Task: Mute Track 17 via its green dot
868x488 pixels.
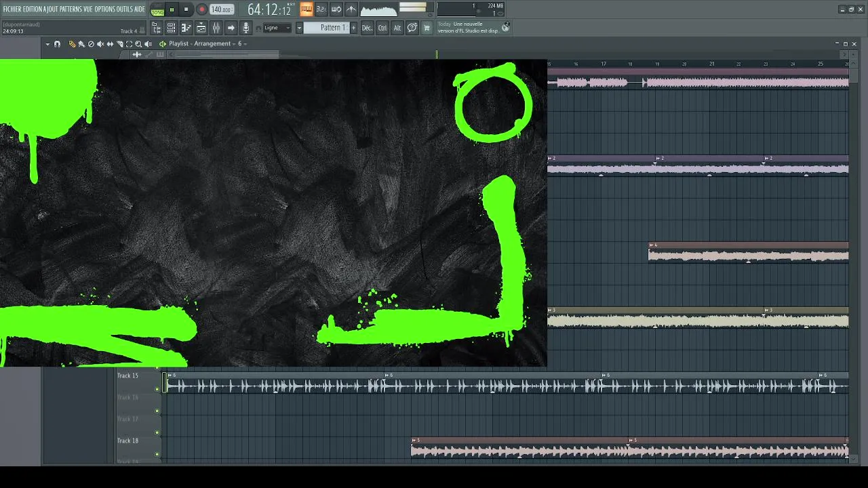Action: tap(157, 432)
